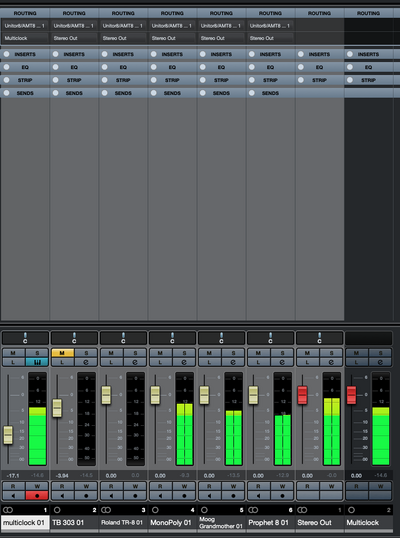Expand SENDS section on Moog Grandmother 01 channel
Image resolution: width=400 pixels, height=538 pixels.
click(x=221, y=93)
